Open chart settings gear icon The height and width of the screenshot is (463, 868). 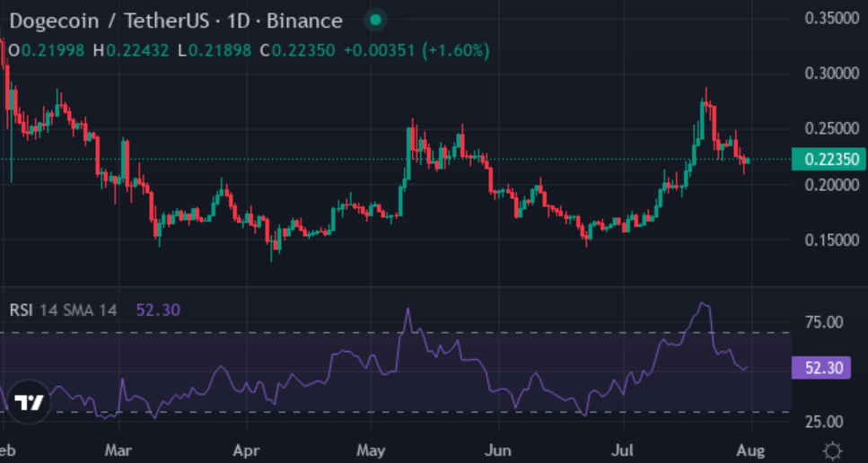(x=832, y=450)
